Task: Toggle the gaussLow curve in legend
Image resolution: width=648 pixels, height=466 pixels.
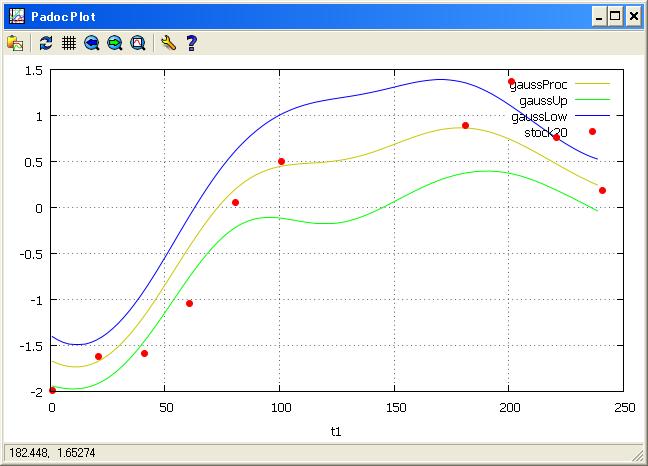Action: [x=539, y=117]
